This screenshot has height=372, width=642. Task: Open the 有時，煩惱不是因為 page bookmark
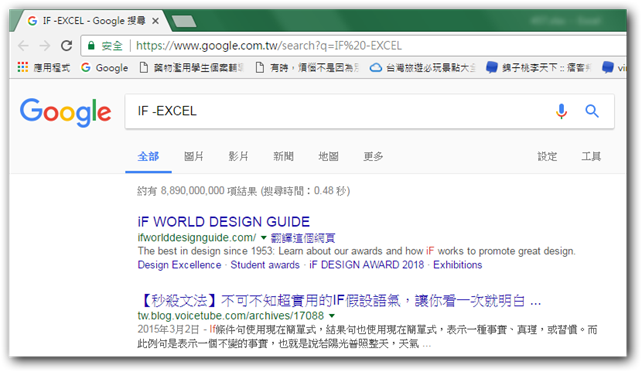307,68
